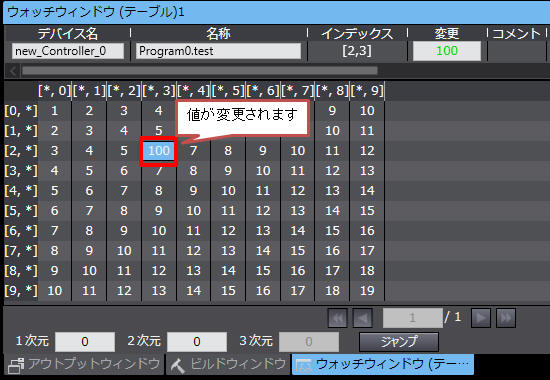Click the 1次元 input field
Screen dimensions: 550x380
(85, 342)
